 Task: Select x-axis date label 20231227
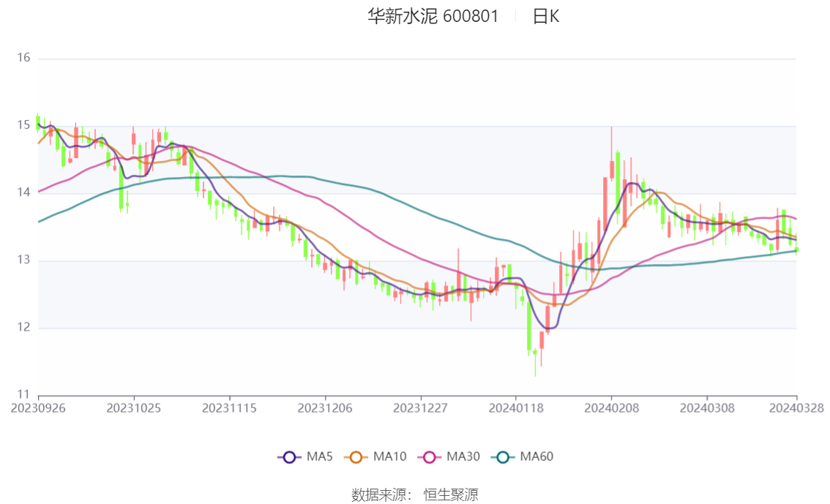click(420, 408)
